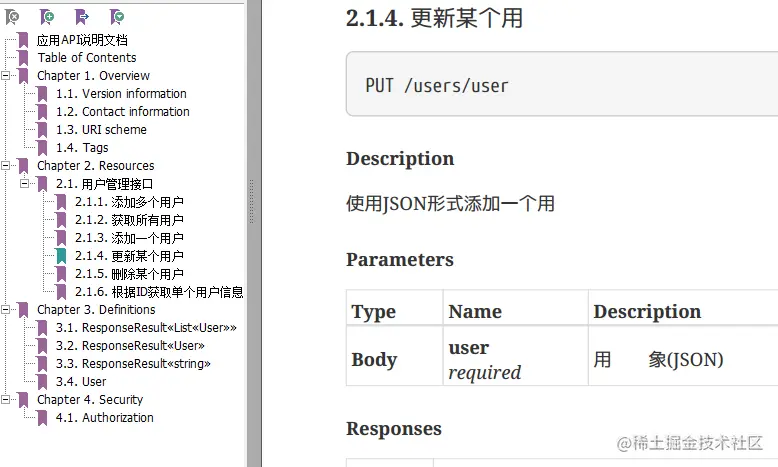The image size is (778, 467).
Task: Select the Chapter 4. Security bookmark label
Action: [90, 400]
